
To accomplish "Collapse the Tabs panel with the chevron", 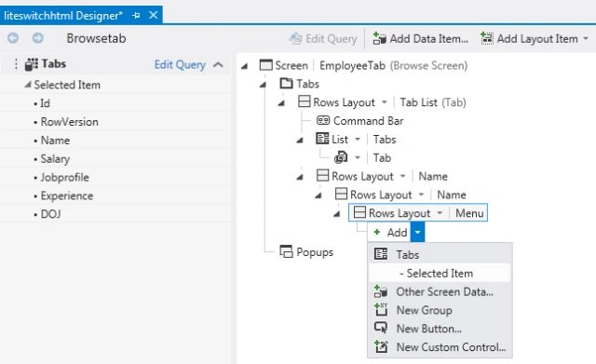I will click(x=218, y=64).
